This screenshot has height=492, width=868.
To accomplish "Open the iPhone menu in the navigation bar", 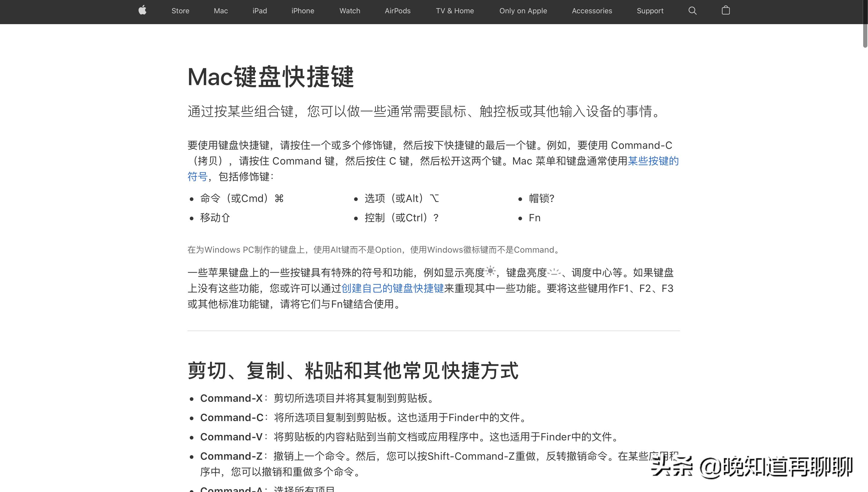I will tap(302, 11).
